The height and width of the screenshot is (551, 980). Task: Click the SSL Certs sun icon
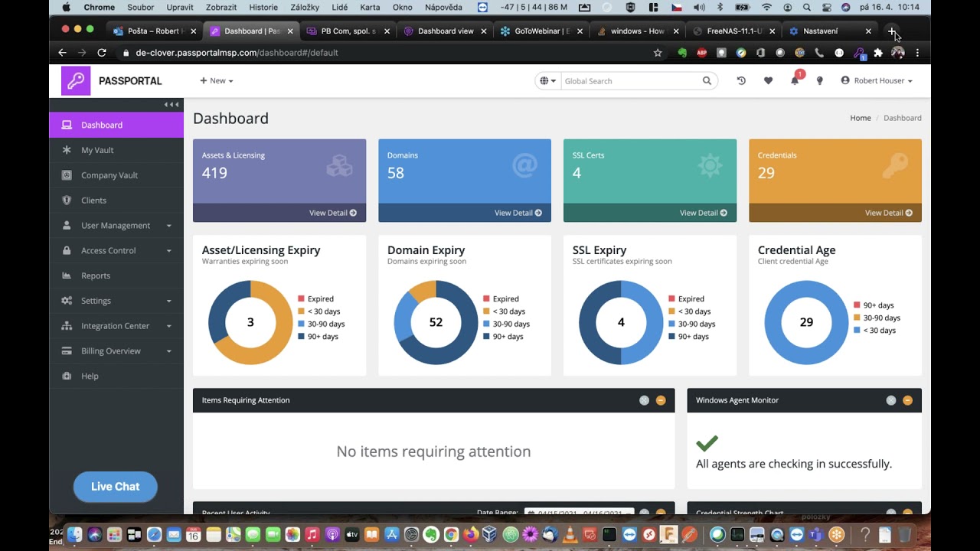(710, 165)
